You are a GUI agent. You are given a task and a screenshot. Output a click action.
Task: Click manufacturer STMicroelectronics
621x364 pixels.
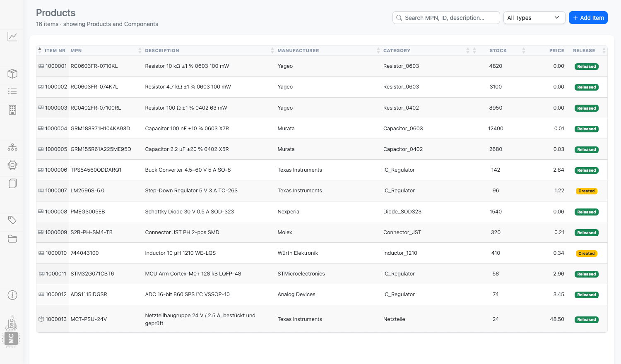pos(301,274)
